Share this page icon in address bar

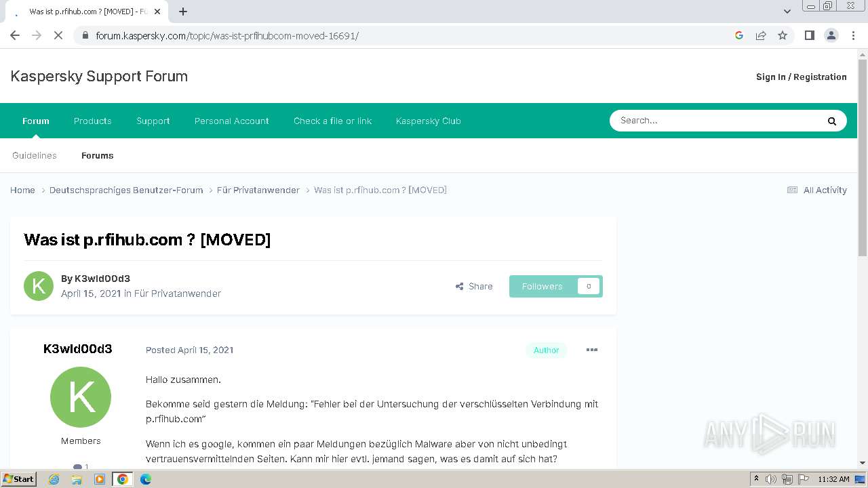click(x=761, y=35)
